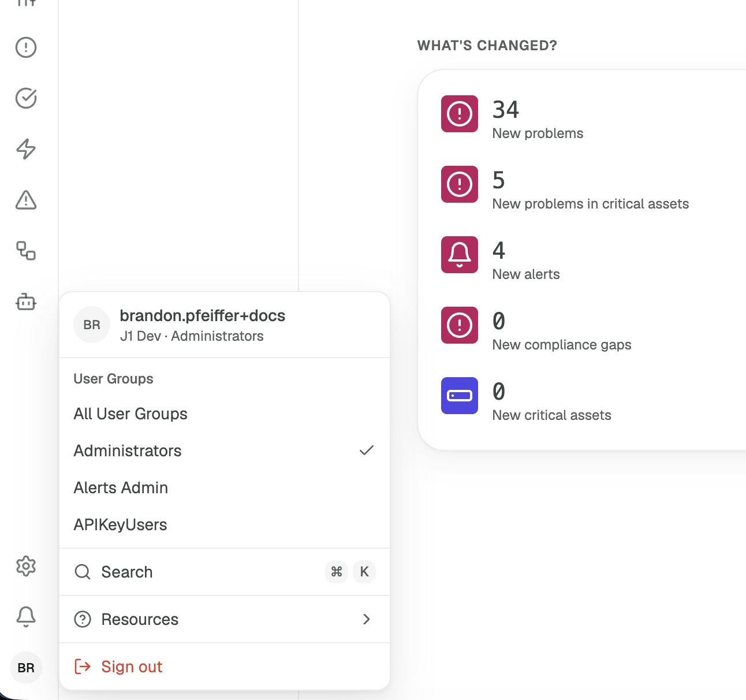Image resolution: width=746 pixels, height=700 pixels.
Task: Switch to the APIKeyUsers group
Action: (225, 525)
